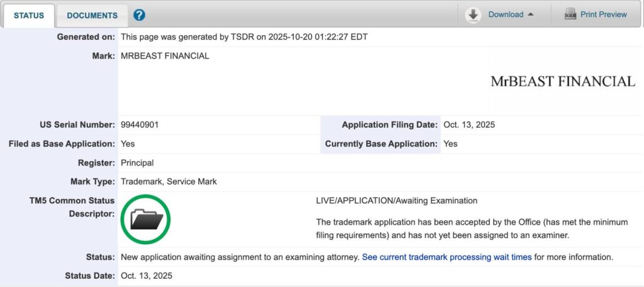This screenshot has height=287, width=644.
Task: Click the Download text label
Action: [506, 14]
